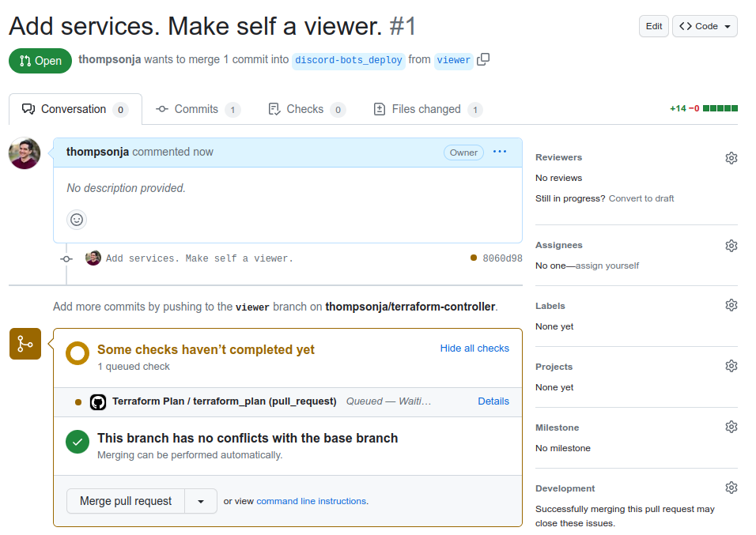Open the Checks tab
Image resolution: width=756 pixels, height=535 pixels.
click(306, 109)
